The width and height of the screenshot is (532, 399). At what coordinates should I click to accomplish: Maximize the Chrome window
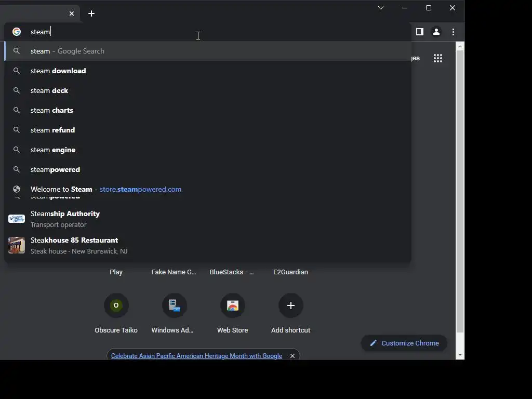pyautogui.click(x=429, y=8)
